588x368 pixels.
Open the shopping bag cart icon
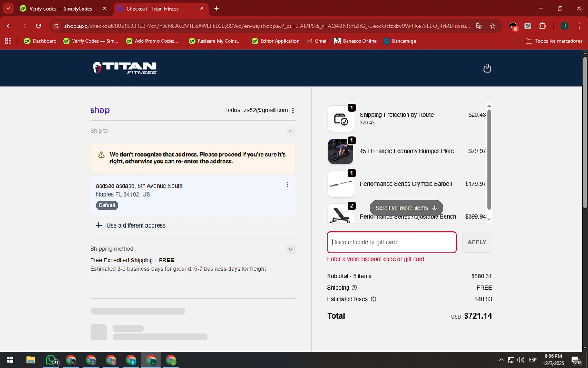[487, 68]
